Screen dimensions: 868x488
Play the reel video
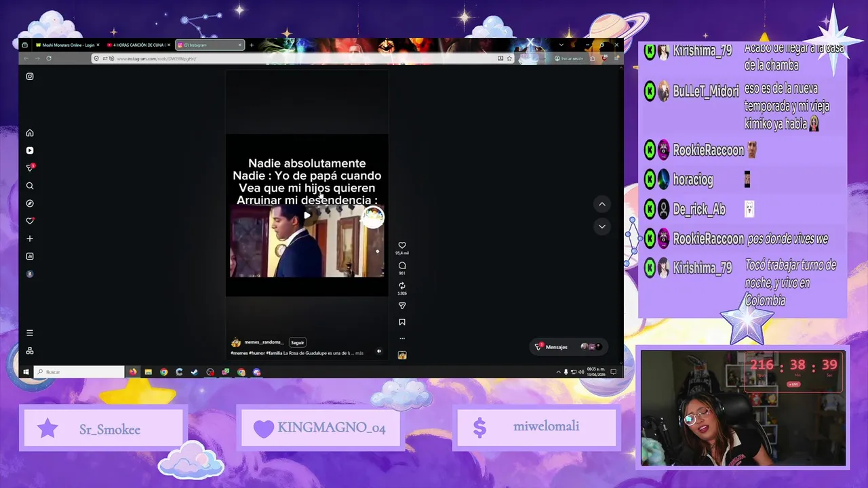[x=307, y=216]
